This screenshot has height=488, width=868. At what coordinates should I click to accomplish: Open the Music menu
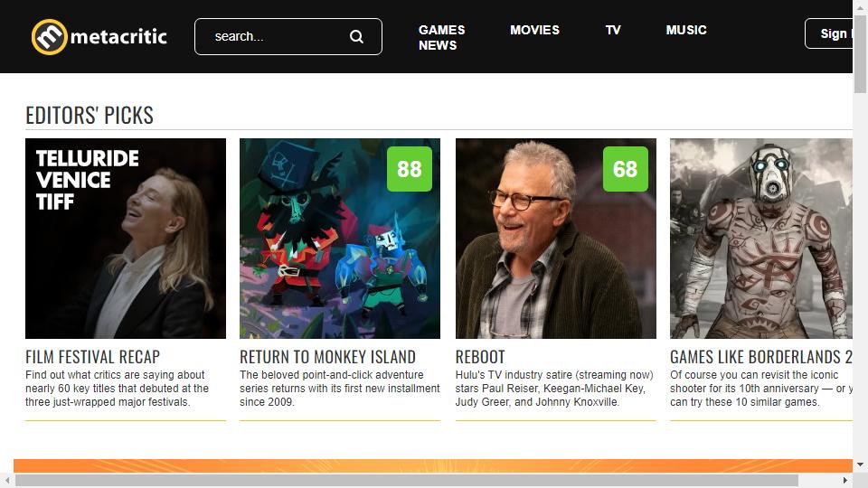[x=686, y=30]
